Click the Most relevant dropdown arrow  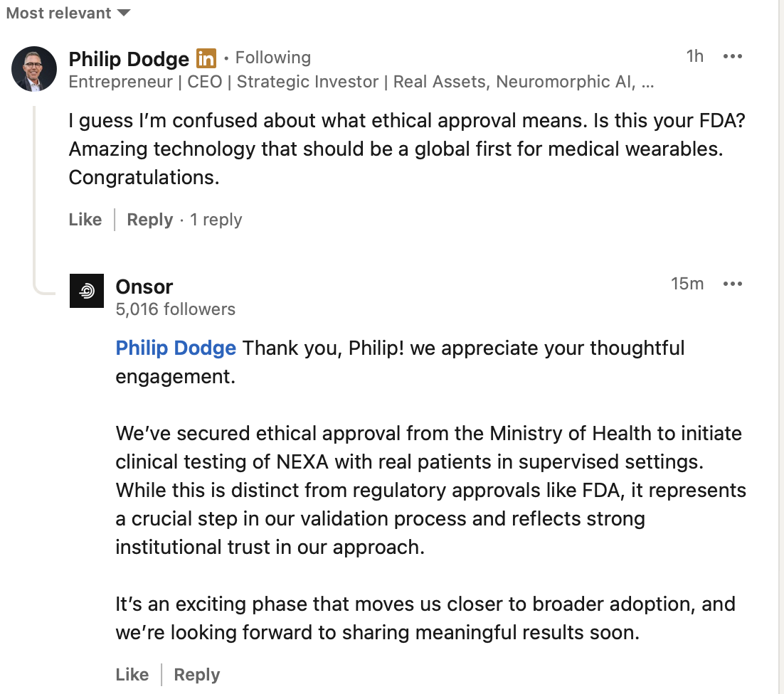tap(124, 13)
